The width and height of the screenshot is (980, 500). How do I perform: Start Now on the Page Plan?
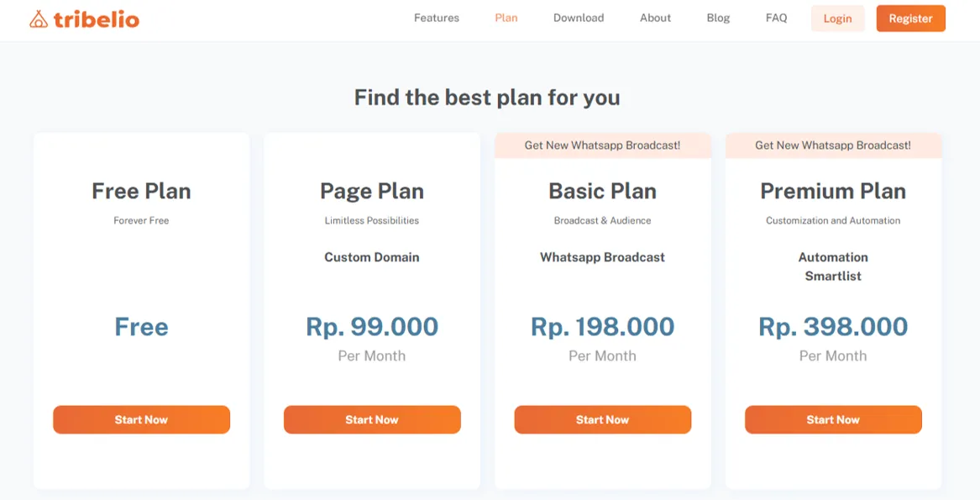[x=372, y=419]
